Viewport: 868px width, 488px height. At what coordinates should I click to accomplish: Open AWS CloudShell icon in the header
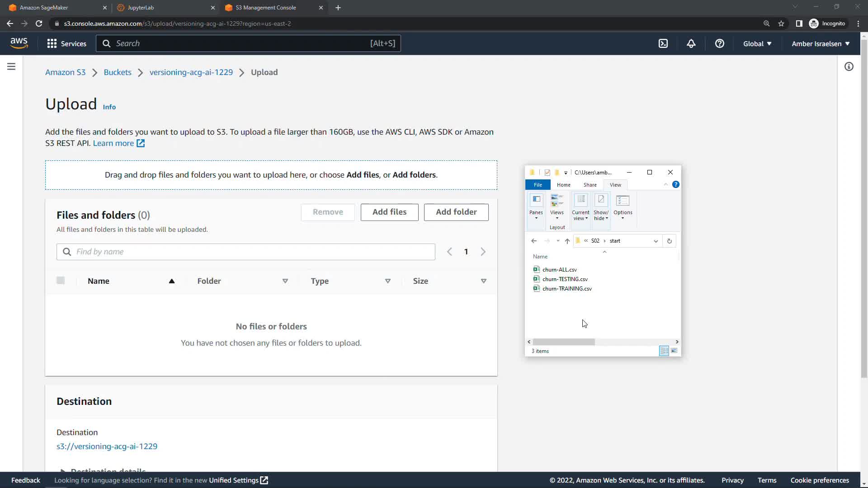point(663,43)
